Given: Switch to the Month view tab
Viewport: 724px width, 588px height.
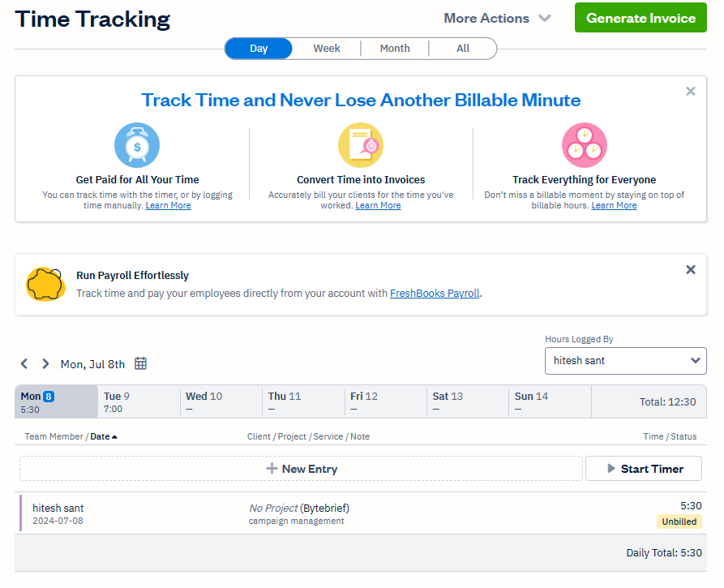Looking at the screenshot, I should [395, 49].
